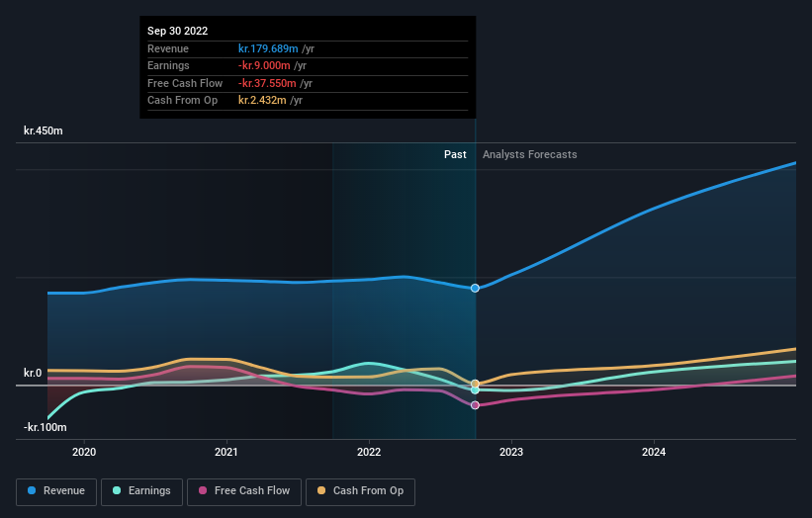Click the 2021 x-axis label
The image size is (812, 518).
point(226,452)
